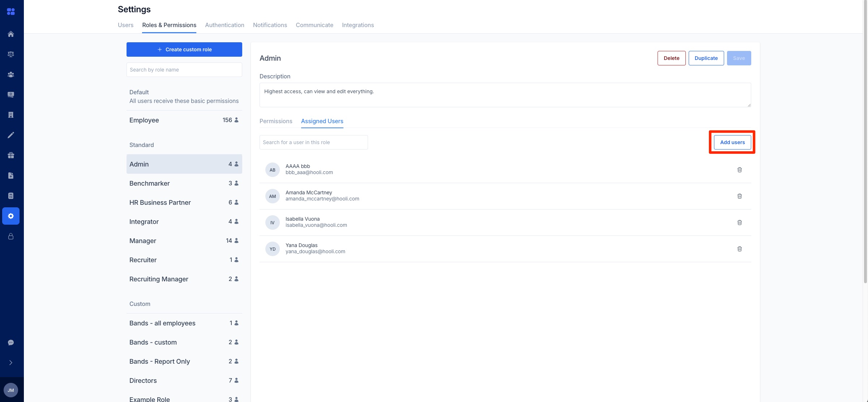This screenshot has height=402, width=868.
Task: Click the Create custom role button
Action: tap(184, 49)
